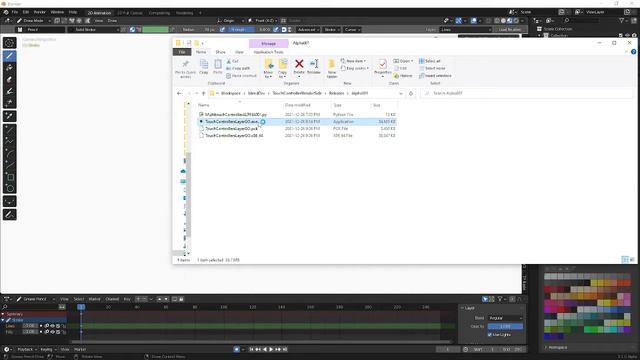Select the Interpolate tool in Blender toolbar

point(9,202)
